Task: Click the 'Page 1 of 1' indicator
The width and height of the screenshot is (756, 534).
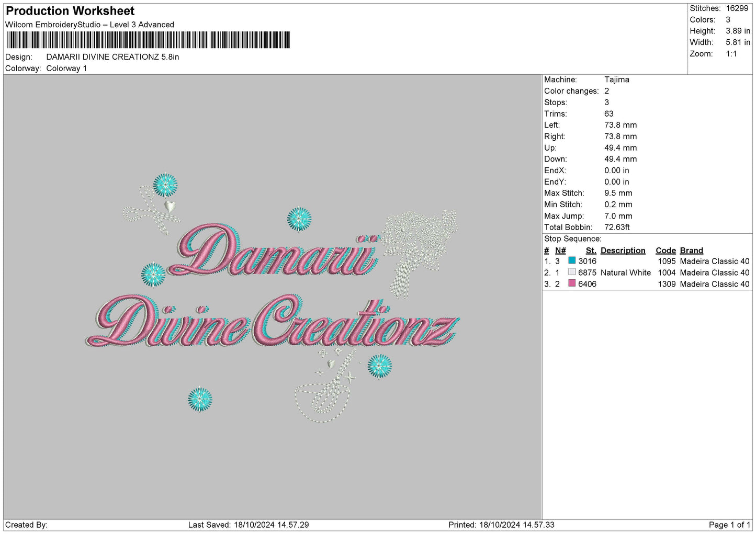Action: pyautogui.click(x=730, y=525)
